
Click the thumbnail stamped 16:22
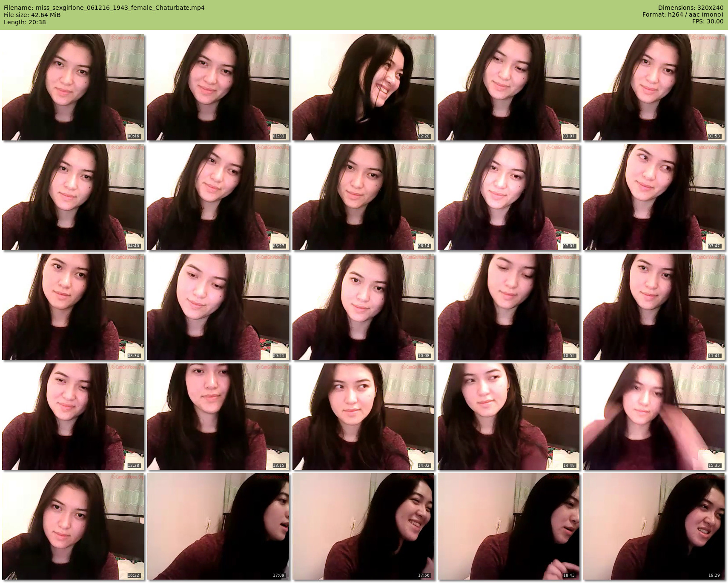73,526
